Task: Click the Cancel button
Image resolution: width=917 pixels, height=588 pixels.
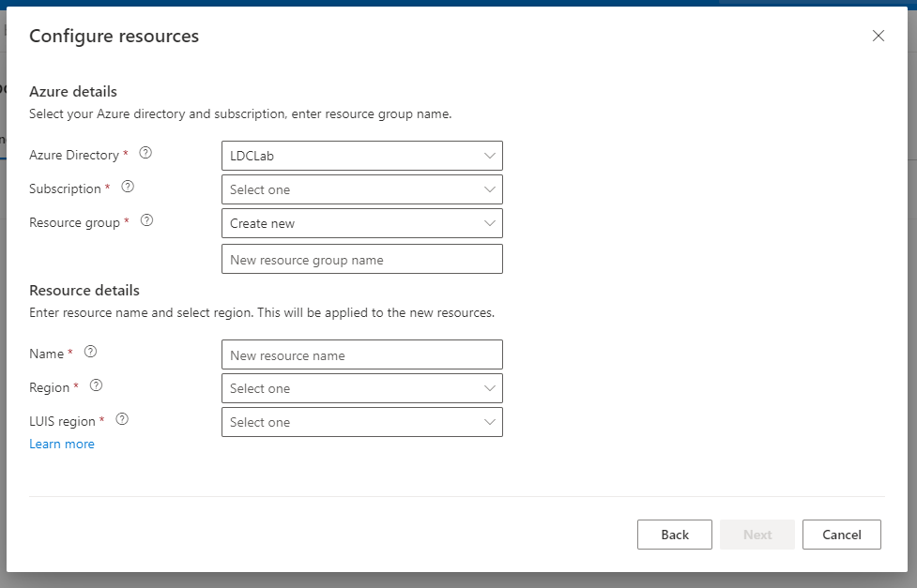Action: coord(841,534)
